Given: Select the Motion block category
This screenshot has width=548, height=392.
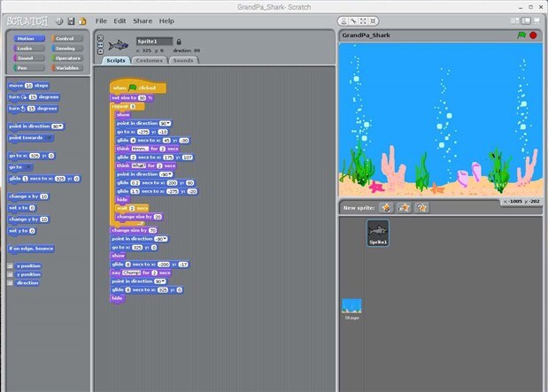Looking at the screenshot, I should pos(29,38).
